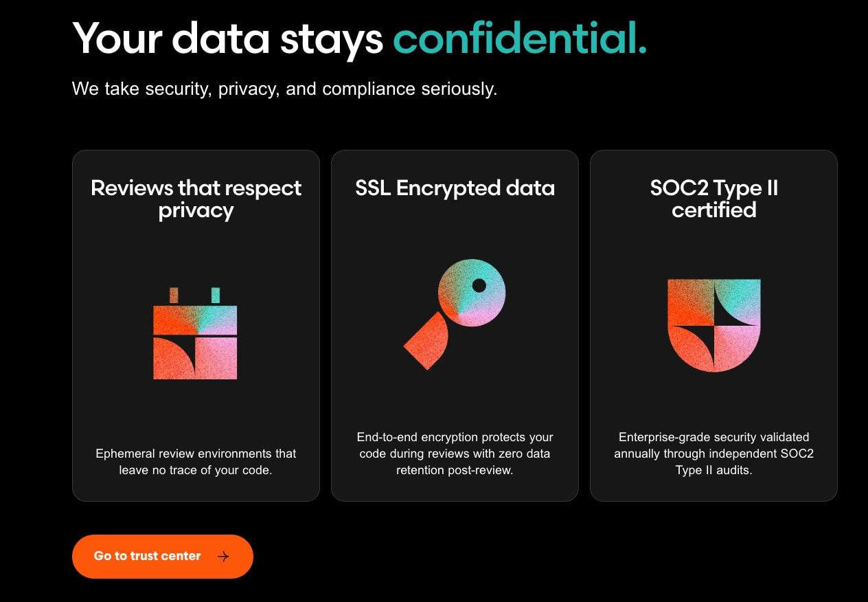Click the Go to trust center button
Image resolution: width=868 pixels, height=602 pixels.
coord(163,557)
